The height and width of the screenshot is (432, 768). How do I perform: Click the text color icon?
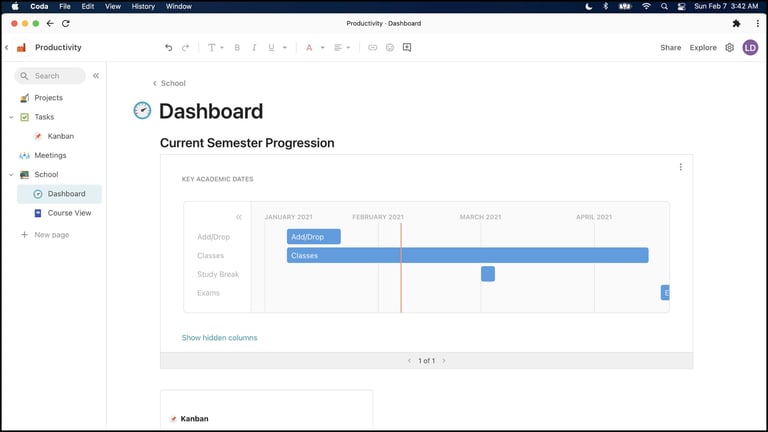coord(309,48)
